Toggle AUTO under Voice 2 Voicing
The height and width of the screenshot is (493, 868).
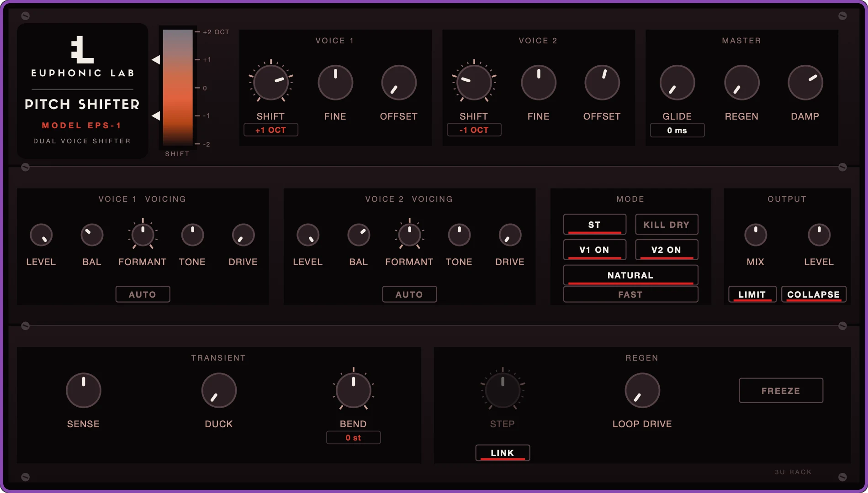point(409,294)
